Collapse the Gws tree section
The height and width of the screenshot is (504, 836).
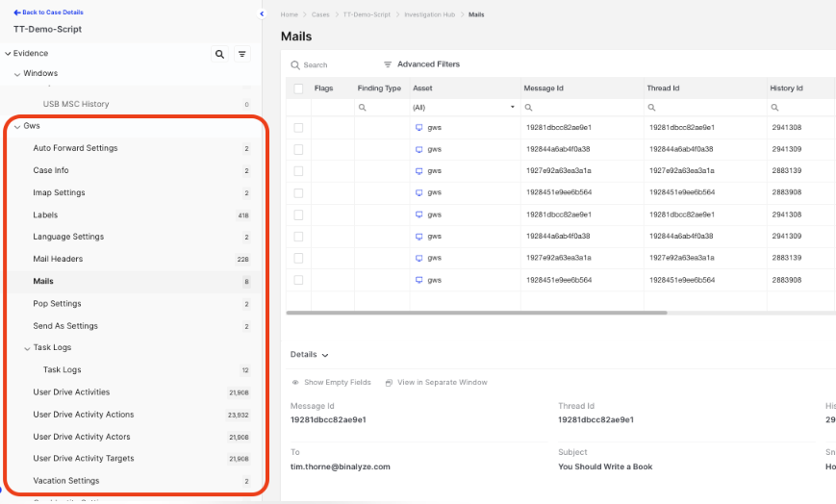[17, 126]
